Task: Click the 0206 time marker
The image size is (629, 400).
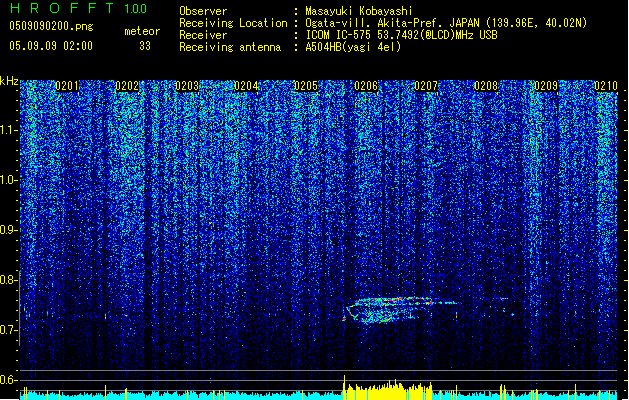Action: coord(366,86)
